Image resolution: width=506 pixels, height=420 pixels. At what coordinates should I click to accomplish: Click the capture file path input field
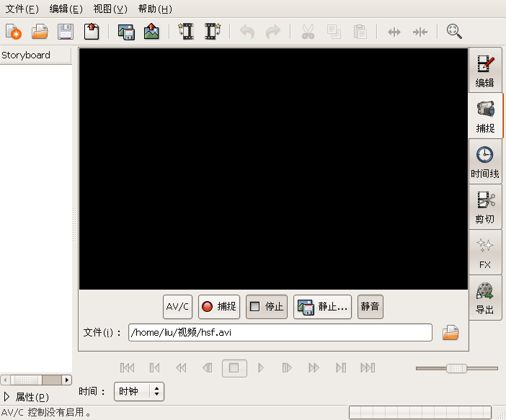pyautogui.click(x=280, y=333)
